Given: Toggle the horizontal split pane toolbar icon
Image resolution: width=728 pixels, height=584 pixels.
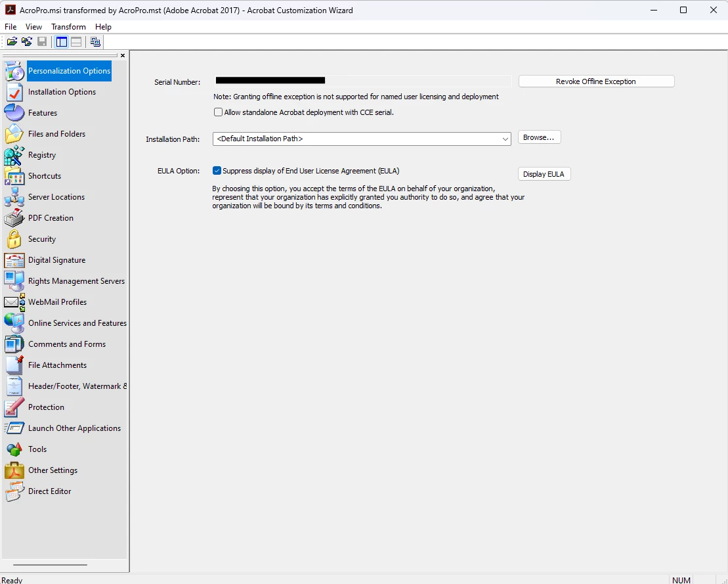Looking at the screenshot, I should (76, 42).
